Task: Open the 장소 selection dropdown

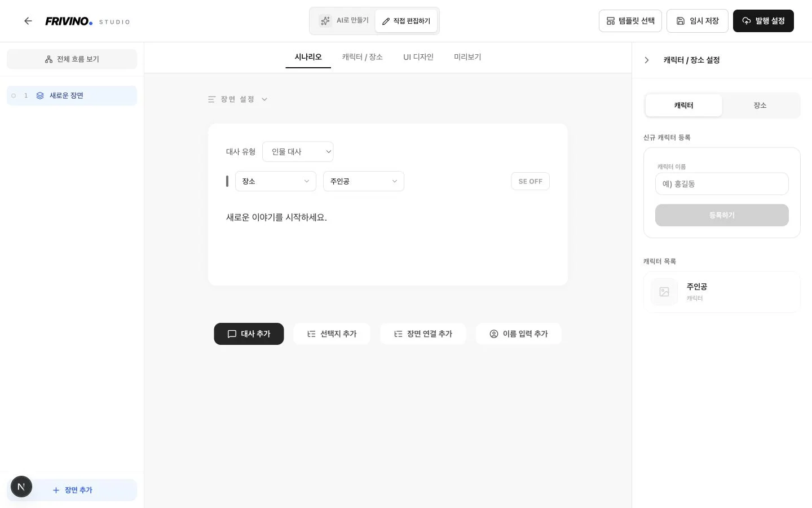Action: [276, 181]
